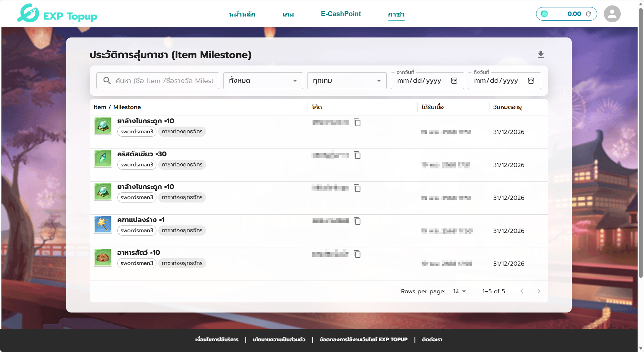Click the ติดต่อเรา footer link

coord(432,340)
